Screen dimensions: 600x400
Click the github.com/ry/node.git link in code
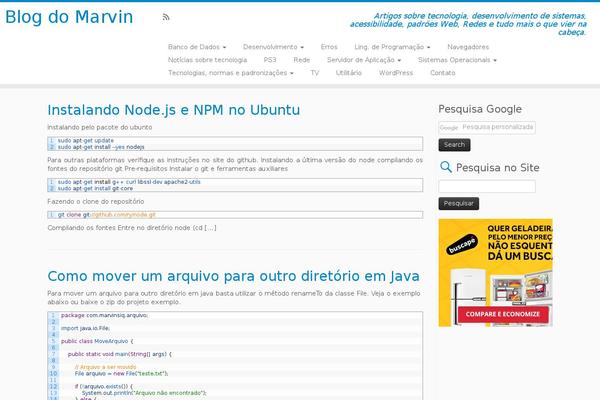point(123,215)
